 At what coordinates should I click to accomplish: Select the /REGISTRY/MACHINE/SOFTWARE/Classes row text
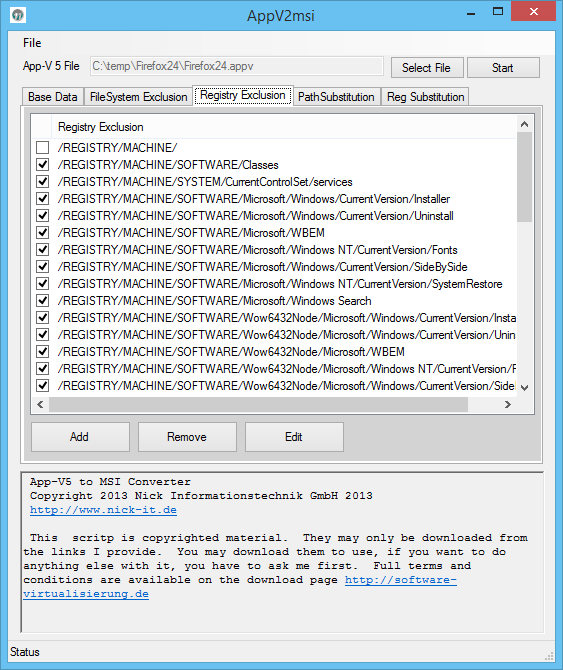168,165
